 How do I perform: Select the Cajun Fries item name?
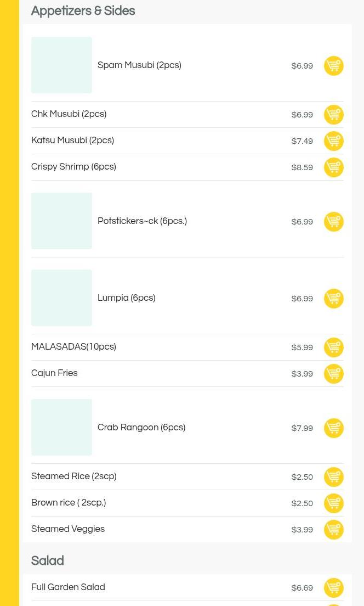(x=54, y=373)
